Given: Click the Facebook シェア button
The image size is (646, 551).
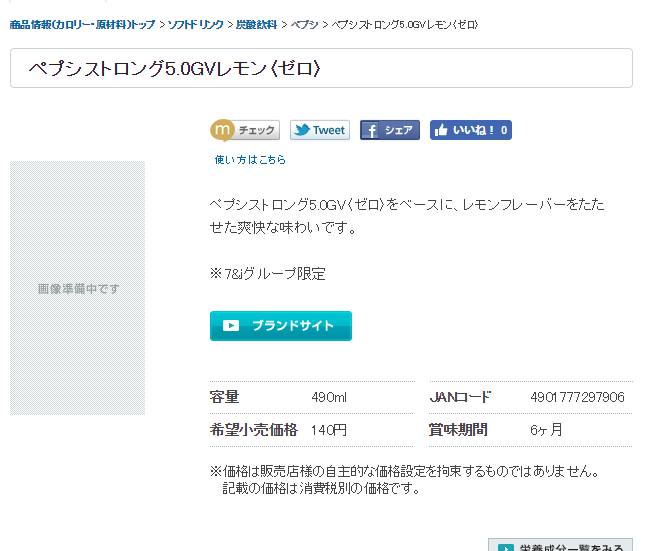Looking at the screenshot, I should [x=389, y=130].
